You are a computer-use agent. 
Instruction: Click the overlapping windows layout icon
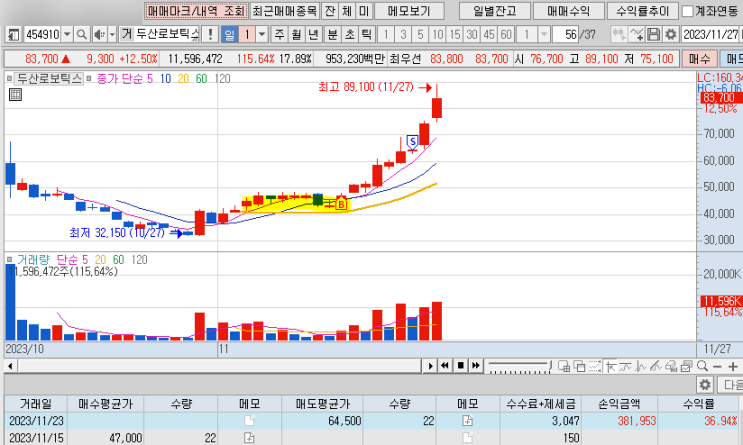point(579,366)
